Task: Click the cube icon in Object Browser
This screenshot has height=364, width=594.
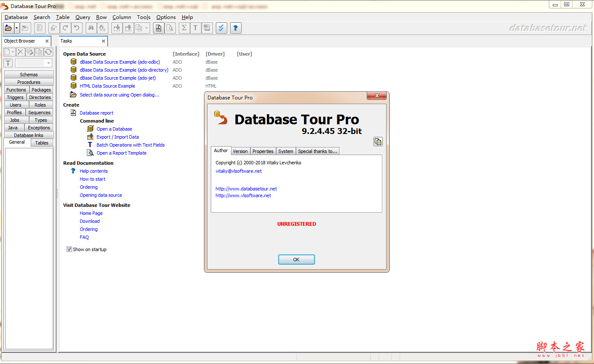Action: tap(30, 52)
